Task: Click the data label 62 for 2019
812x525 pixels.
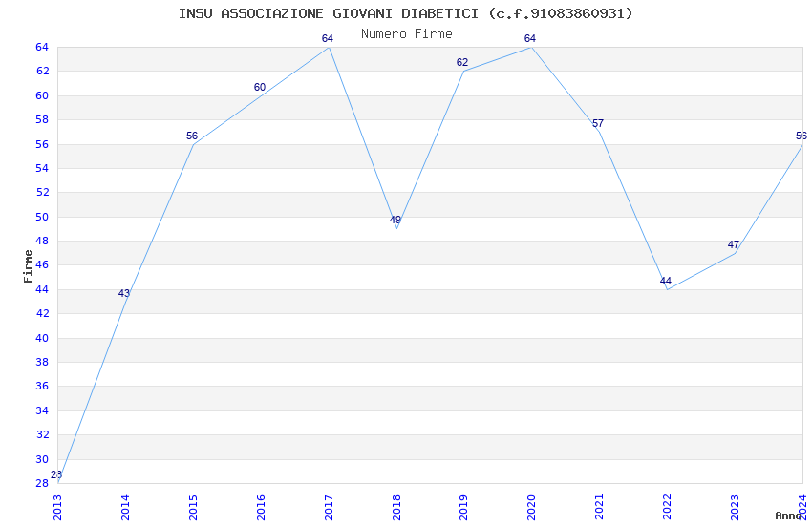Action: 462,63
